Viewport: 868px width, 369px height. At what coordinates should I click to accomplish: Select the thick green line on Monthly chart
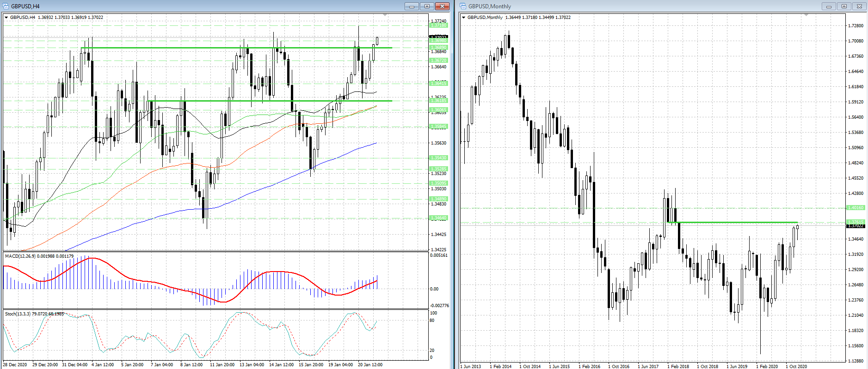735,223
